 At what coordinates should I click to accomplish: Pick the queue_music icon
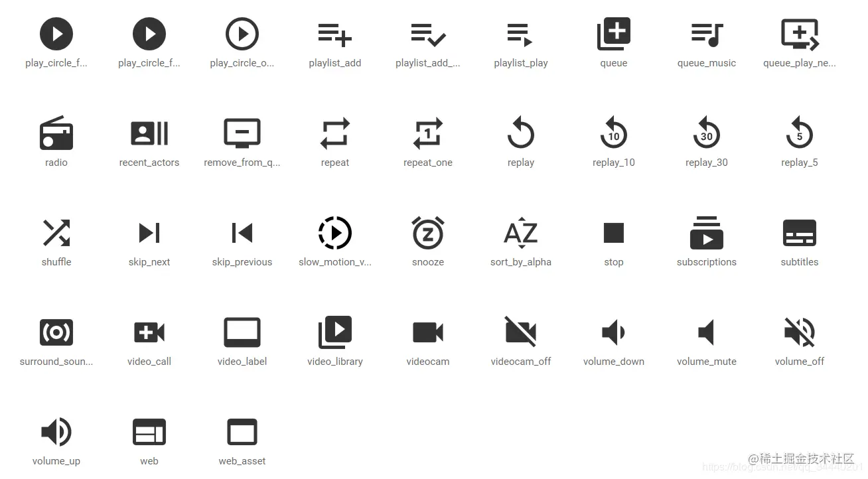pyautogui.click(x=707, y=34)
